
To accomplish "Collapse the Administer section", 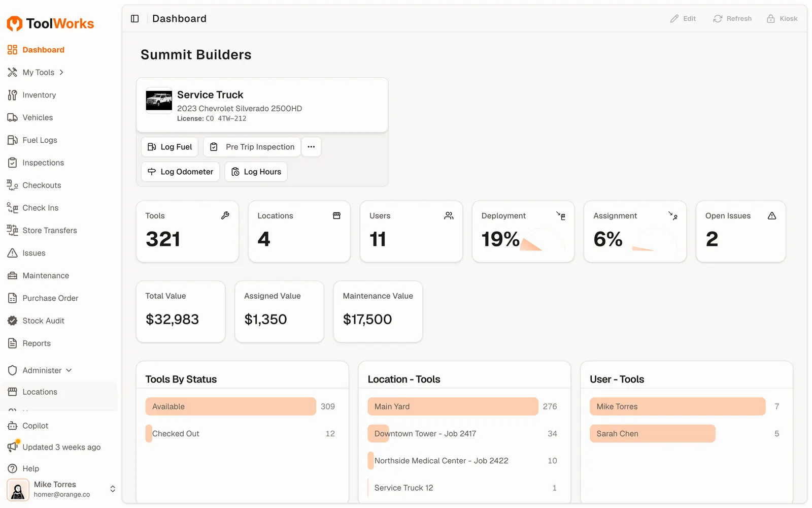I will pos(69,370).
